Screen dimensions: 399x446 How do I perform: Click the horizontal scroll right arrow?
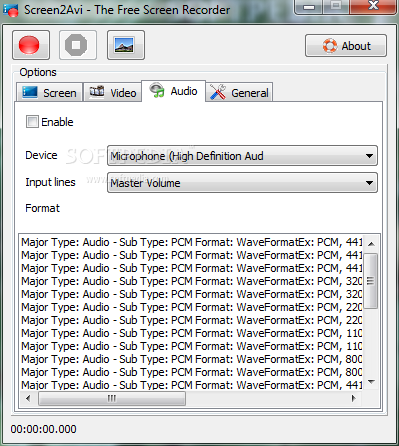[x=354, y=398]
